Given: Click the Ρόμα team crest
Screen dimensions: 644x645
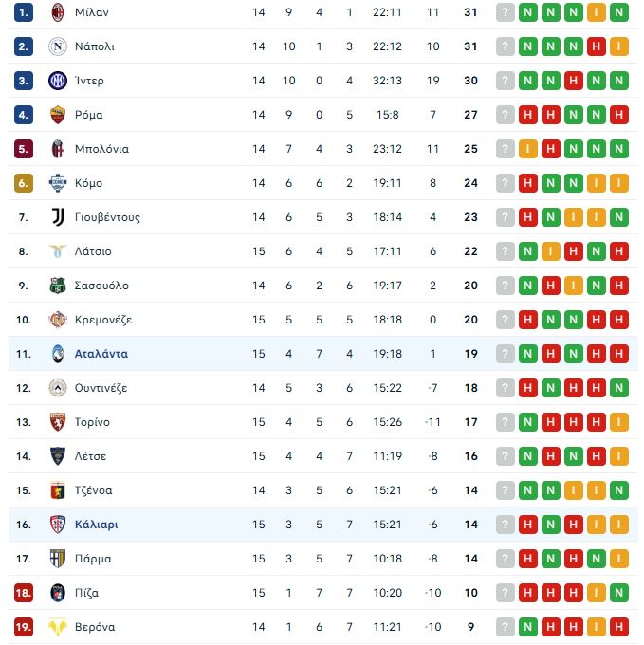Looking at the screenshot, I should click(x=58, y=115).
